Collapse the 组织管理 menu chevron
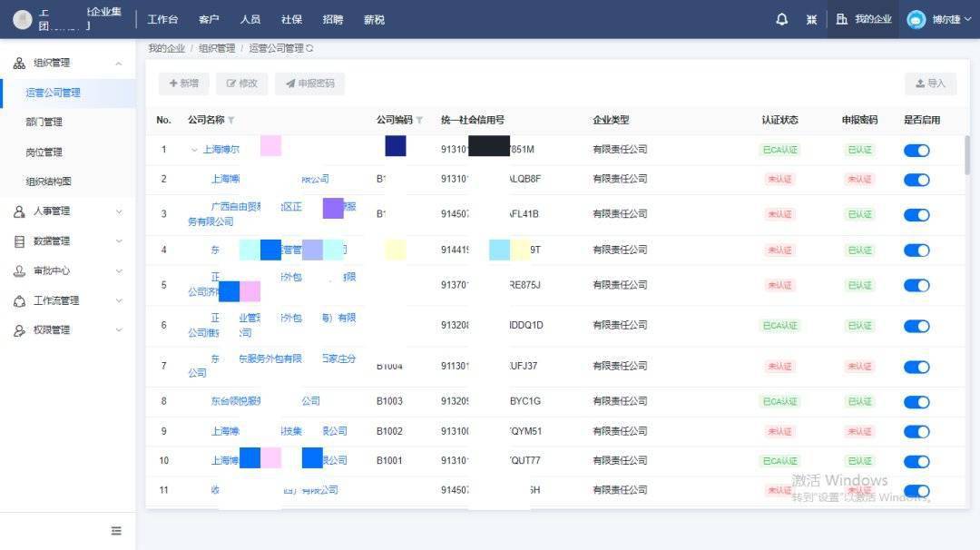980x550 pixels. click(119, 64)
